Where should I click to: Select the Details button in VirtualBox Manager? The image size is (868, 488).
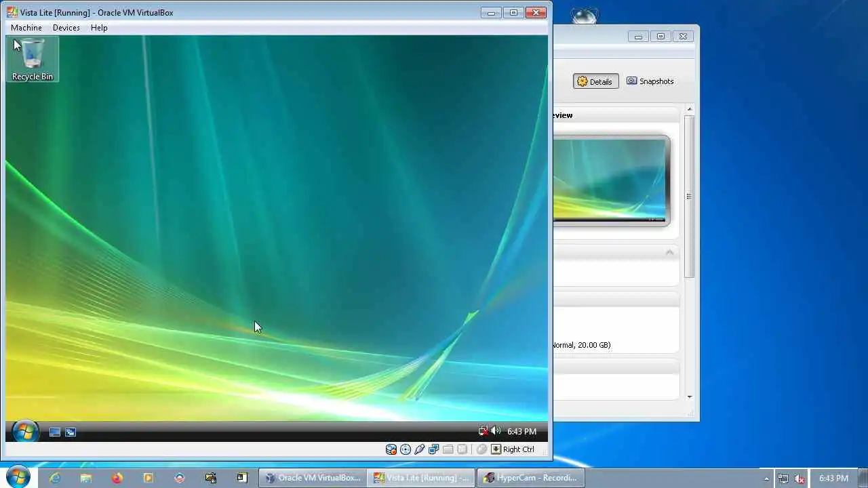[595, 81]
